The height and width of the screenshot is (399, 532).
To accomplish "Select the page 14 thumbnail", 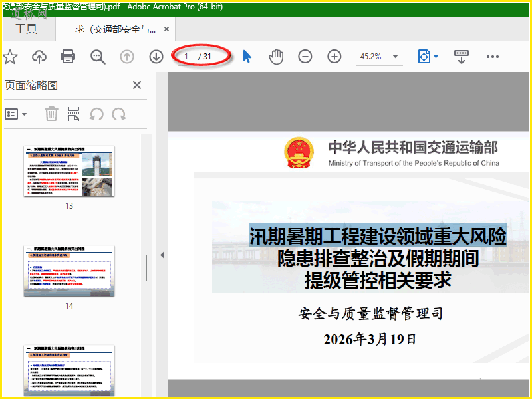I will point(69,271).
